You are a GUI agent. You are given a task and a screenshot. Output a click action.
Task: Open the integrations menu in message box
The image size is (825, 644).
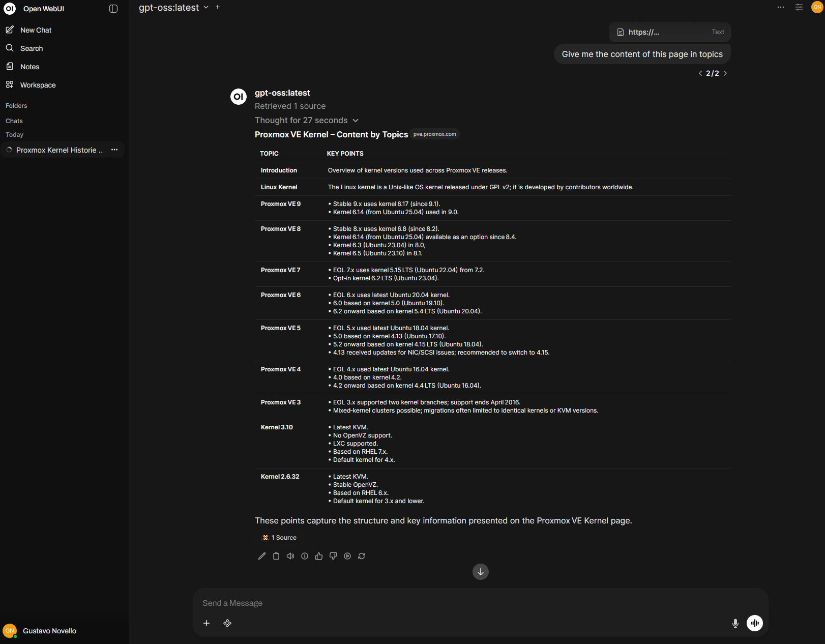227,623
